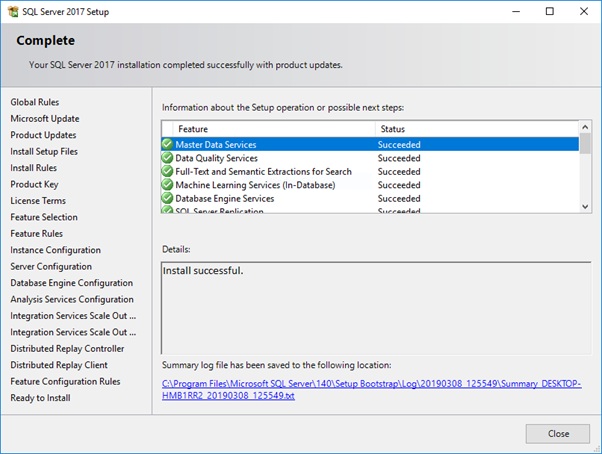The width and height of the screenshot is (602, 454).
Task: Click the Instance Configuration step
Action: (56, 250)
